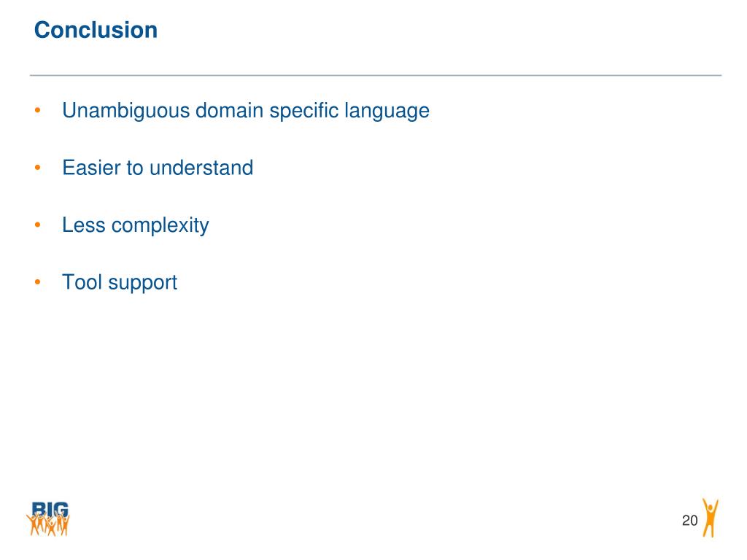
Task: Click the word specific in first bullet
Action: click(304, 112)
